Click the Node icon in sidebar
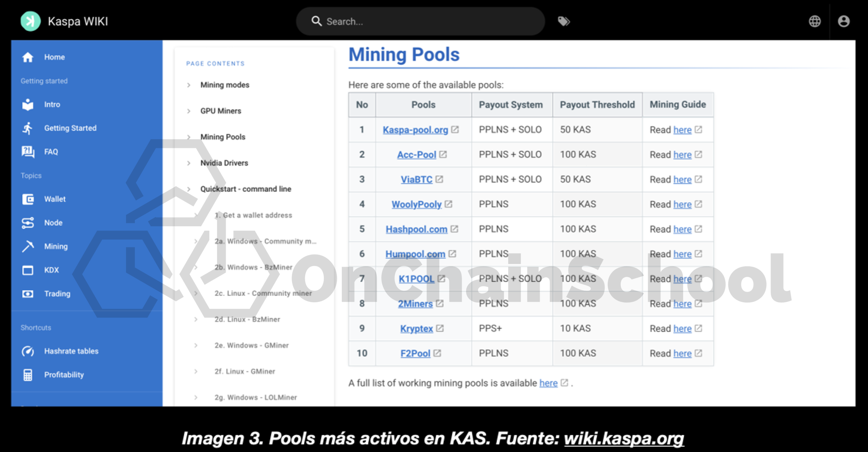Image resolution: width=868 pixels, height=452 pixels. tap(28, 223)
